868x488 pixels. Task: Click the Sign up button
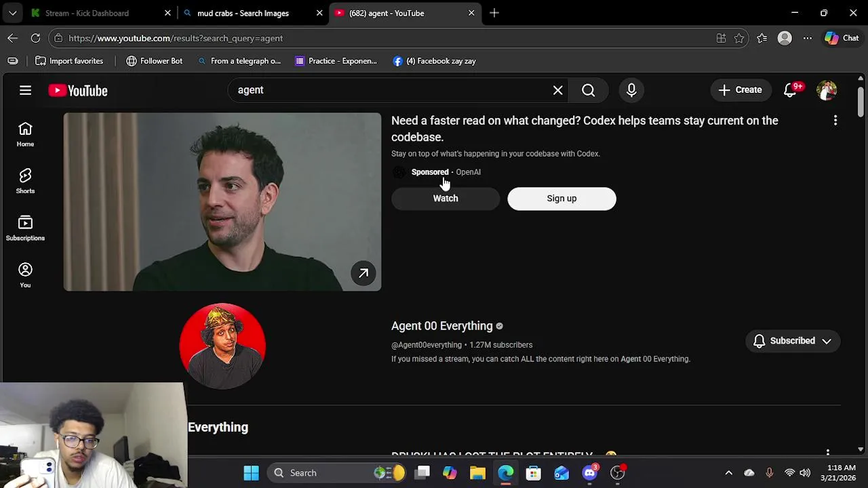pyautogui.click(x=561, y=199)
